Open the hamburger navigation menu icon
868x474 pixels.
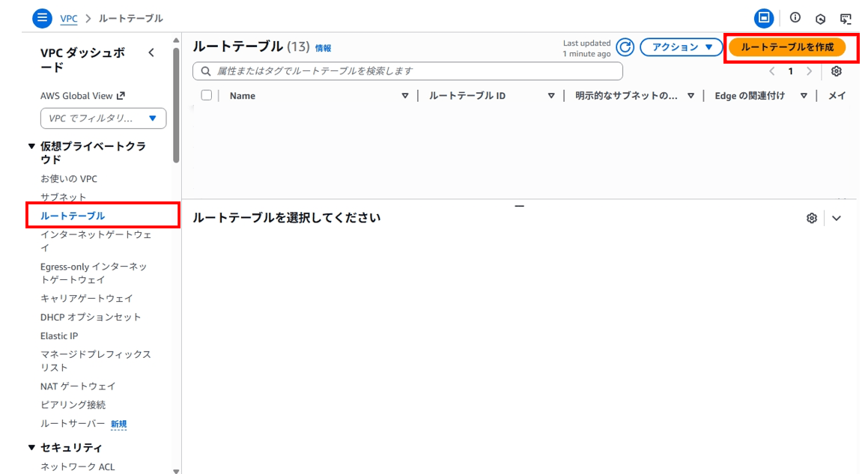pyautogui.click(x=42, y=18)
